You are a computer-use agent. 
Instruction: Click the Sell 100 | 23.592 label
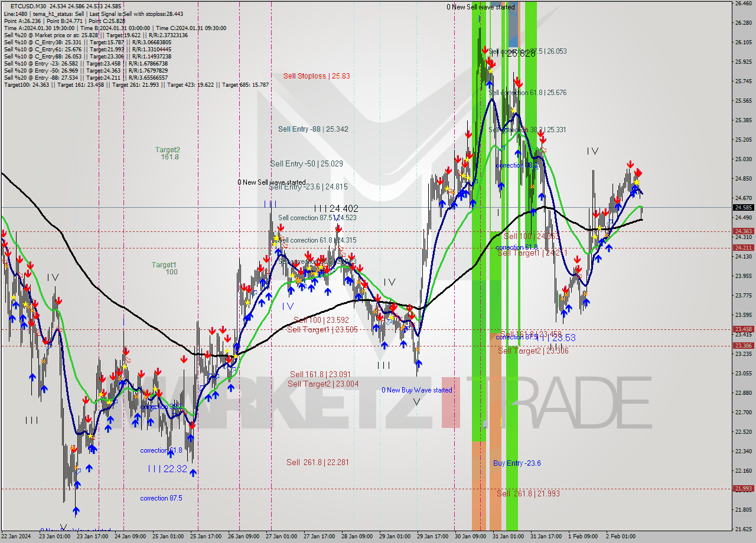321,320
